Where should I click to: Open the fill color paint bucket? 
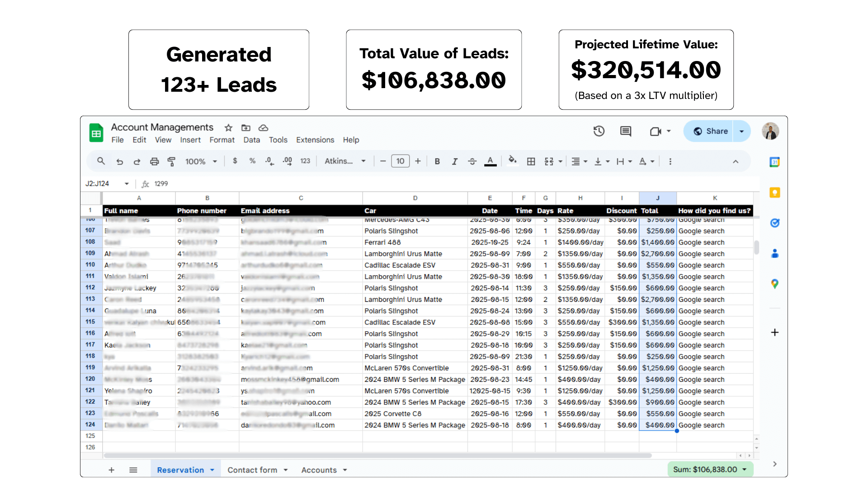coord(512,160)
